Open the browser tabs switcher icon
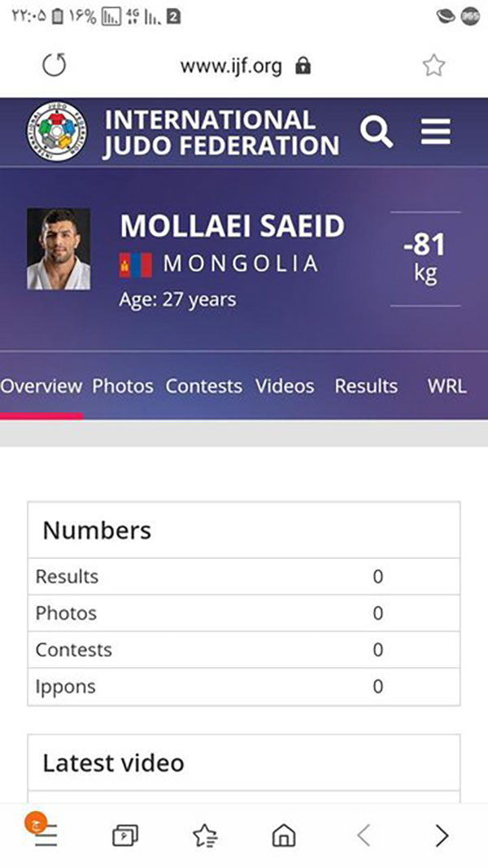The height and width of the screenshot is (868, 488). click(x=125, y=835)
